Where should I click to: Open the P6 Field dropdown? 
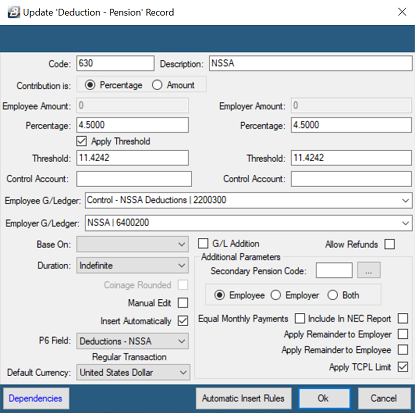coord(132,341)
